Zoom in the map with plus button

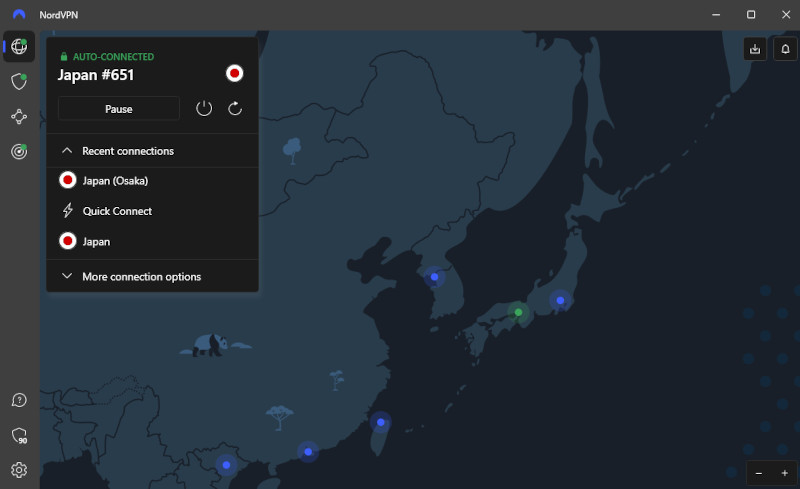pyautogui.click(x=785, y=473)
